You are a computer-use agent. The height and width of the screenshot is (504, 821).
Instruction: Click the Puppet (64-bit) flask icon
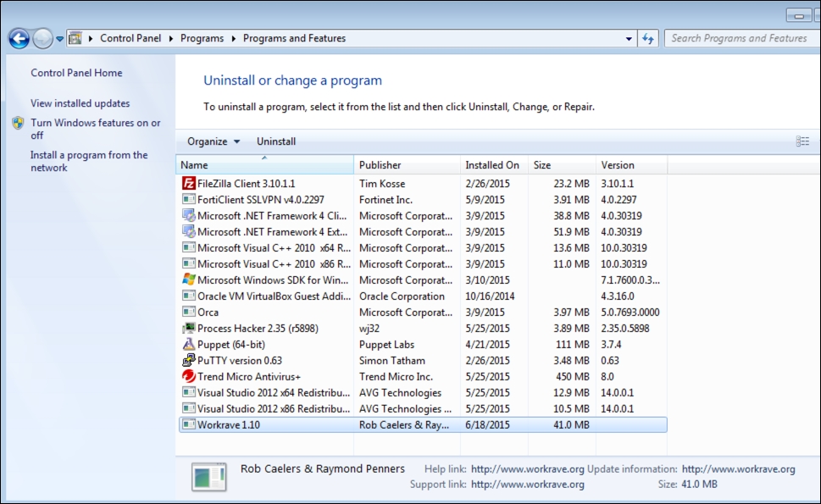[189, 345]
